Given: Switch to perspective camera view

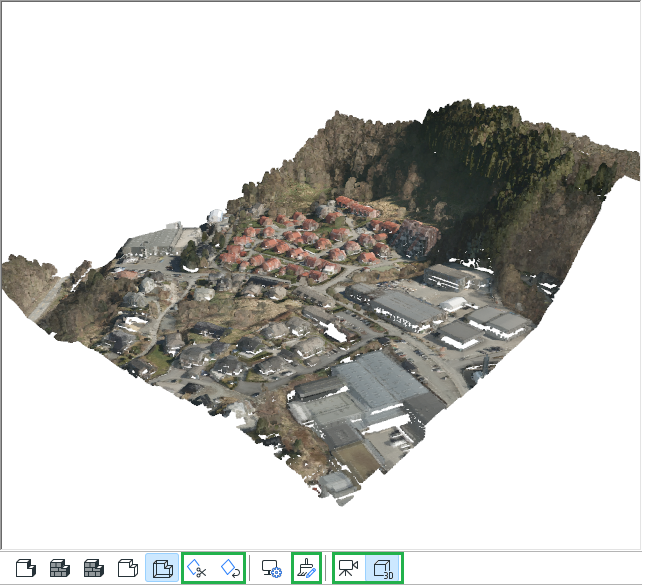Looking at the screenshot, I should tap(349, 569).
